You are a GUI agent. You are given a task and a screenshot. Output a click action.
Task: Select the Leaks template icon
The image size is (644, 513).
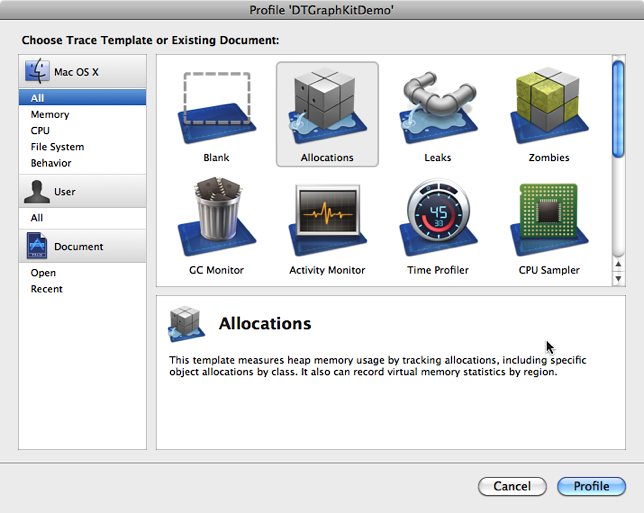pos(437,108)
